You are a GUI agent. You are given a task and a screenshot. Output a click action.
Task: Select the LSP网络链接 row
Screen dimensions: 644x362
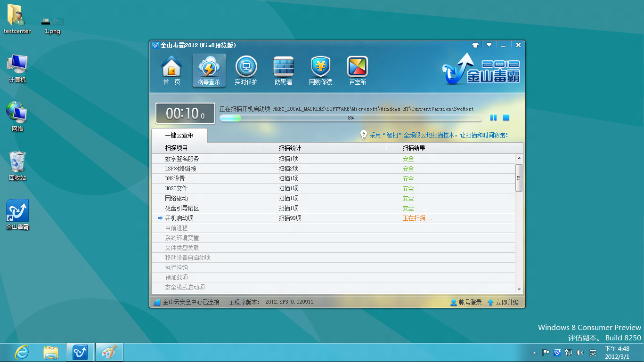[333, 169]
